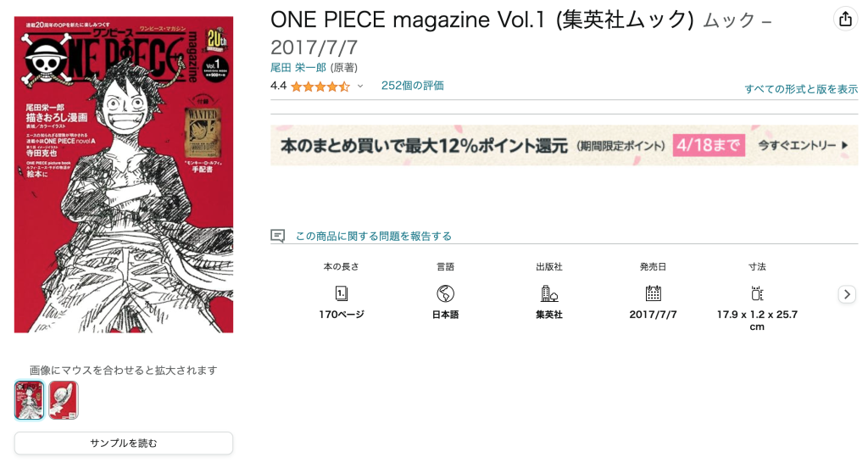This screenshot has height=463, width=868.
Task: Click the release date calendar icon
Action: pos(654,293)
